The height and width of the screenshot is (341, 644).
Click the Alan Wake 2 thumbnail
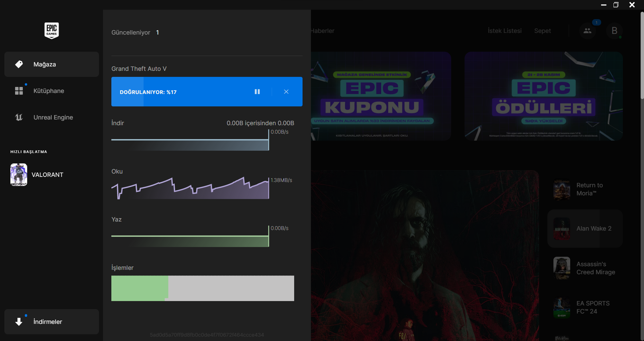point(562,229)
